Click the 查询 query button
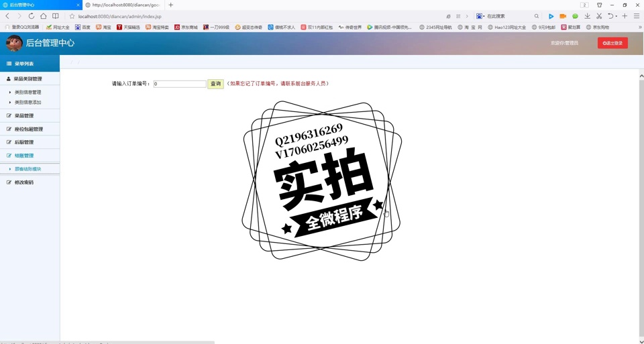Screen dimensions: 644x344 tap(215, 84)
